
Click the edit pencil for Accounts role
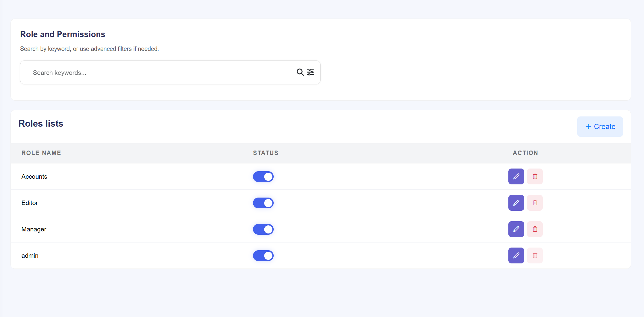pos(516,176)
